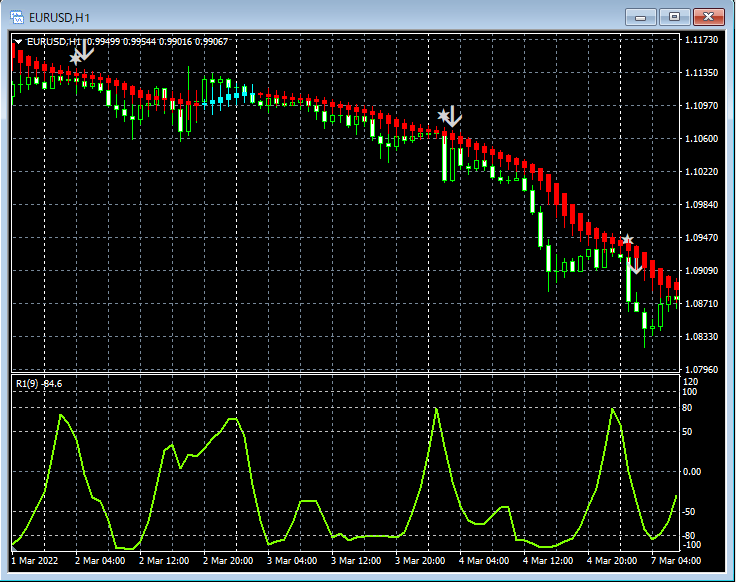This screenshot has height=582, width=737.
Task: Click time axis label 2 Mar 12:00
Action: pos(164,561)
